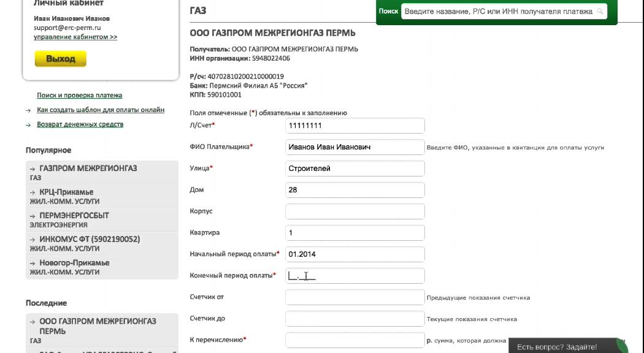Click the Последние section heading
644x353 pixels.
[46, 303]
